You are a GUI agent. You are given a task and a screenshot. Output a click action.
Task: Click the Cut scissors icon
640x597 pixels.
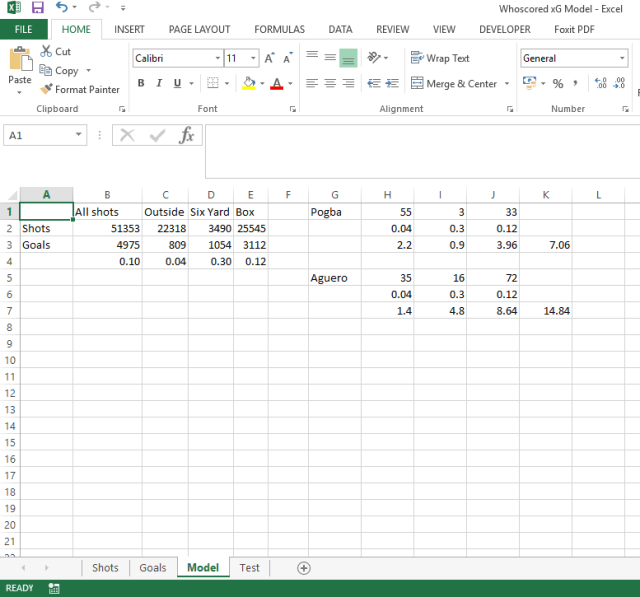(x=46, y=51)
